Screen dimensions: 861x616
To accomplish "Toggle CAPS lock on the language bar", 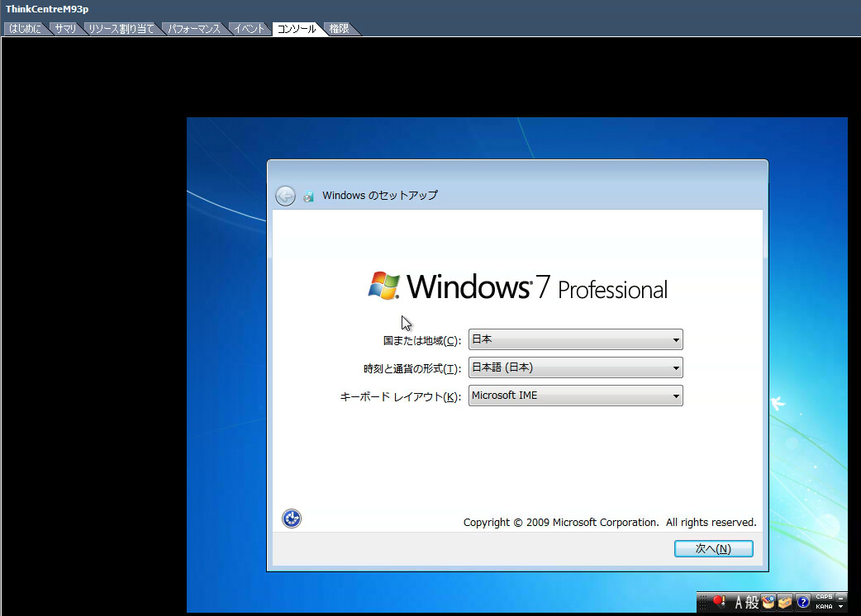I will 824,597.
